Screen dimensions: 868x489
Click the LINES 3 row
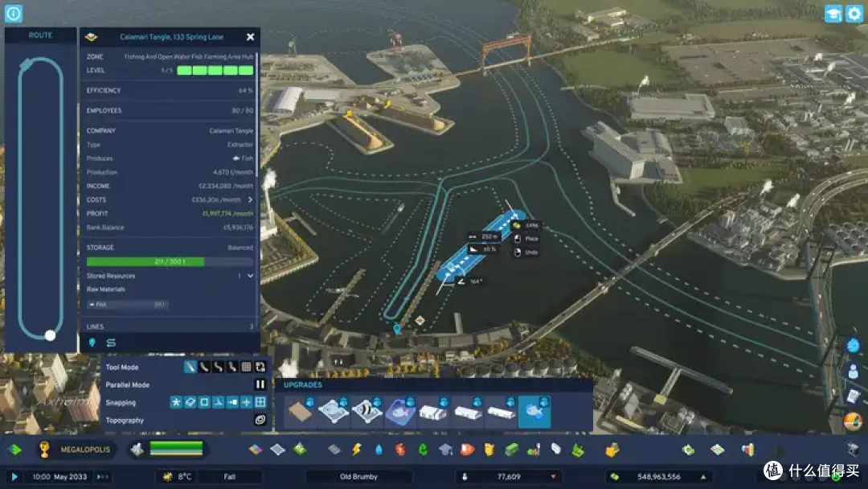pyautogui.click(x=170, y=327)
